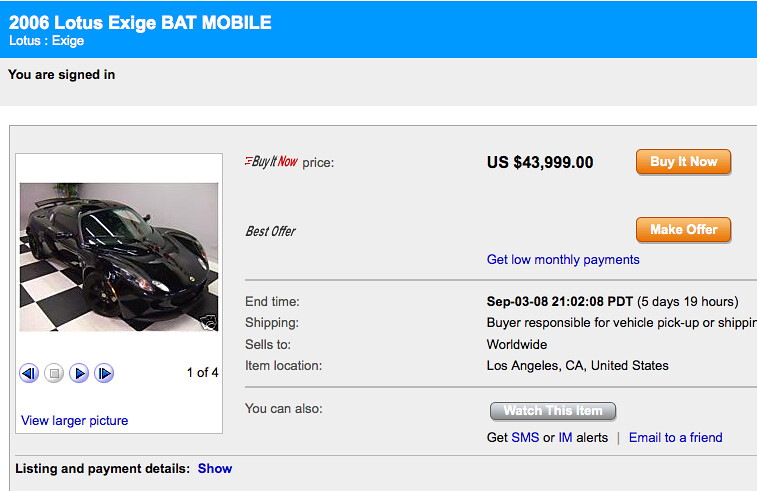Viewport: 757px width, 491px height.
Task: Click the Buy It Now logo beside price
Action: [x=271, y=161]
